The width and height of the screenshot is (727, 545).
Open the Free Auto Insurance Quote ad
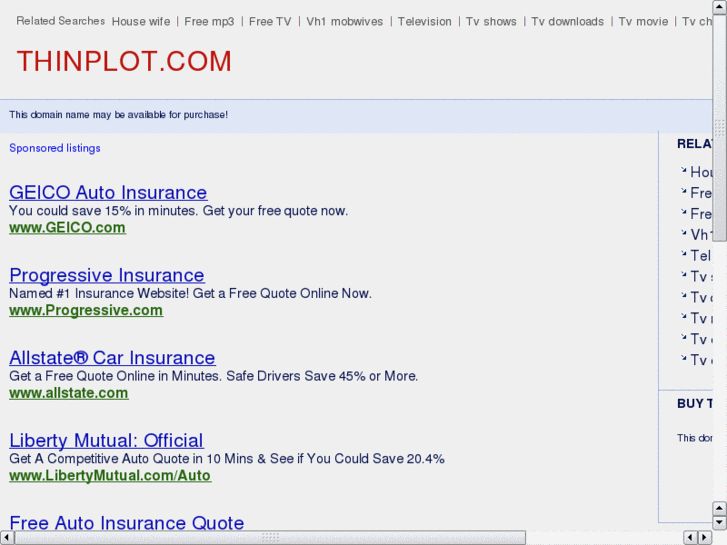pos(127,523)
